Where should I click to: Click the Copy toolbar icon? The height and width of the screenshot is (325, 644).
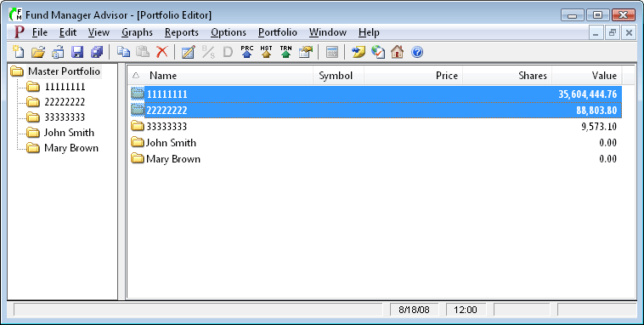pos(124,52)
